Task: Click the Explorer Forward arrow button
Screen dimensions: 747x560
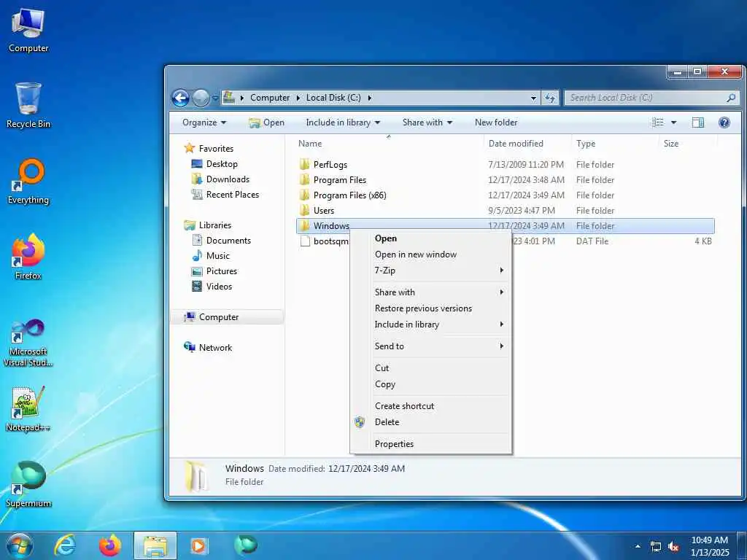Action: point(201,98)
